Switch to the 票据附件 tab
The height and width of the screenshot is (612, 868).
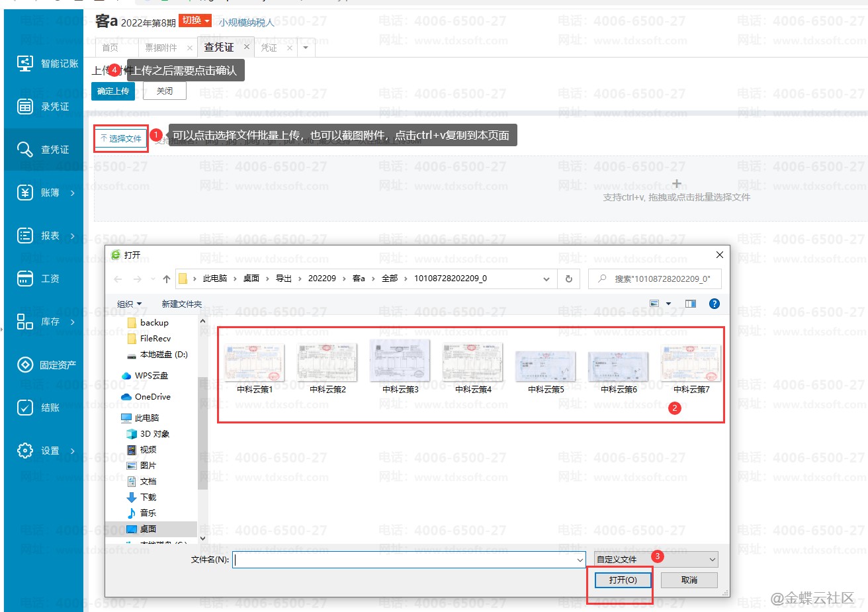pyautogui.click(x=161, y=48)
